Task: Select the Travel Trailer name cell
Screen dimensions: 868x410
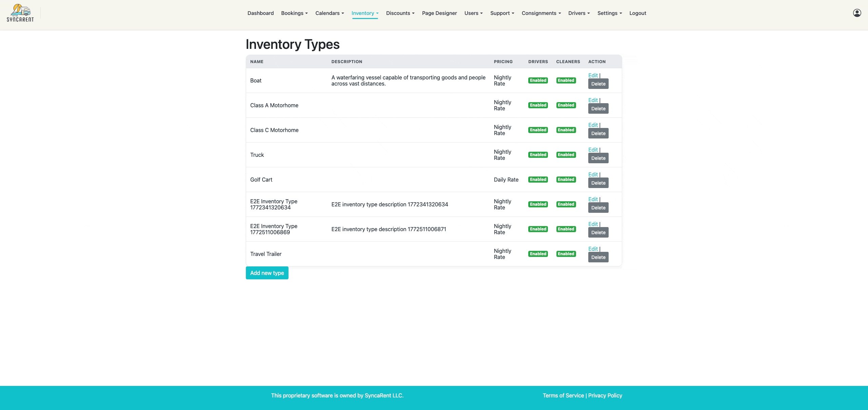Action: point(287,254)
